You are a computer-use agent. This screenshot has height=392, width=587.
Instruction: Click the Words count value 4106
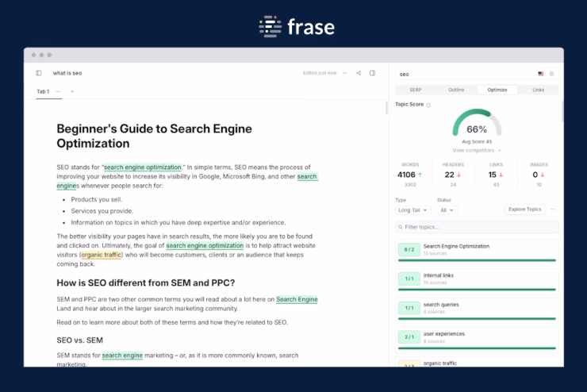tap(406, 175)
